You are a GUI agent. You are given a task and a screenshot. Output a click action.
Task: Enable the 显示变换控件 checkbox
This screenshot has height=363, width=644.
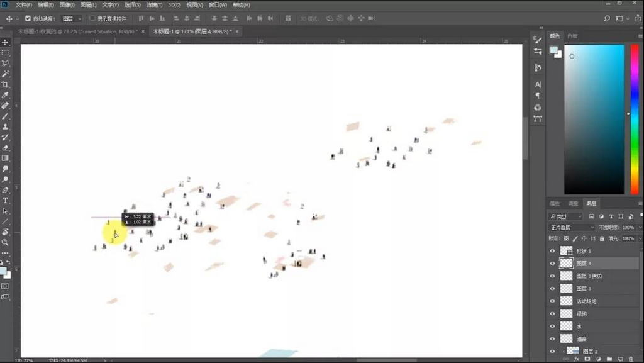click(92, 19)
